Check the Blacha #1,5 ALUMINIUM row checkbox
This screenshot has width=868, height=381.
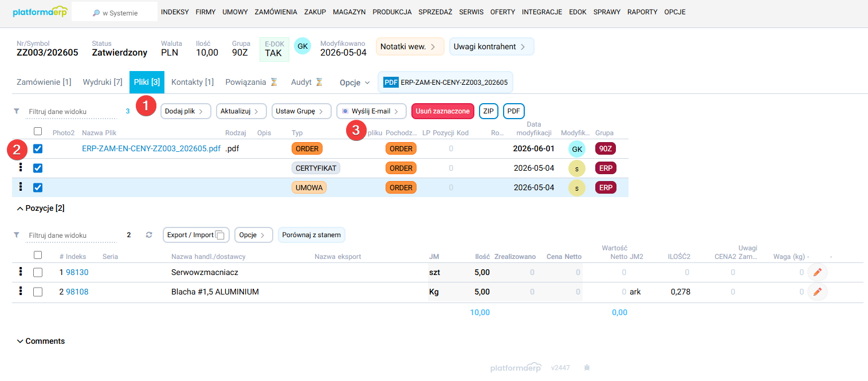click(38, 292)
